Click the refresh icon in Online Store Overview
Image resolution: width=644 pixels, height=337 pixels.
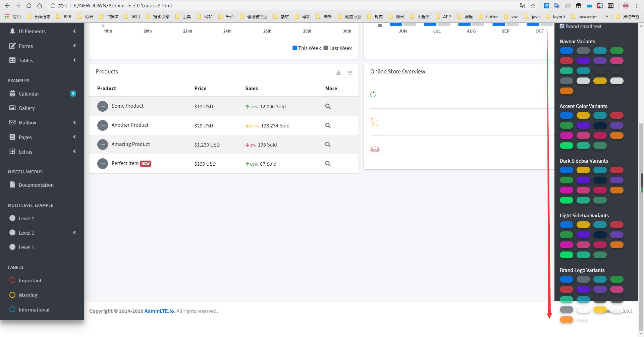pyautogui.click(x=373, y=94)
